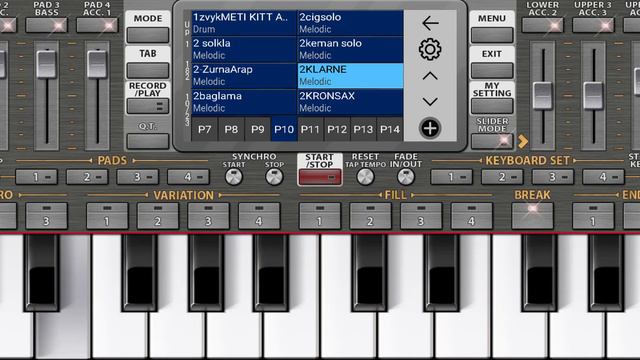Open MY SETTING button
The image size is (640, 360).
pos(492,106)
